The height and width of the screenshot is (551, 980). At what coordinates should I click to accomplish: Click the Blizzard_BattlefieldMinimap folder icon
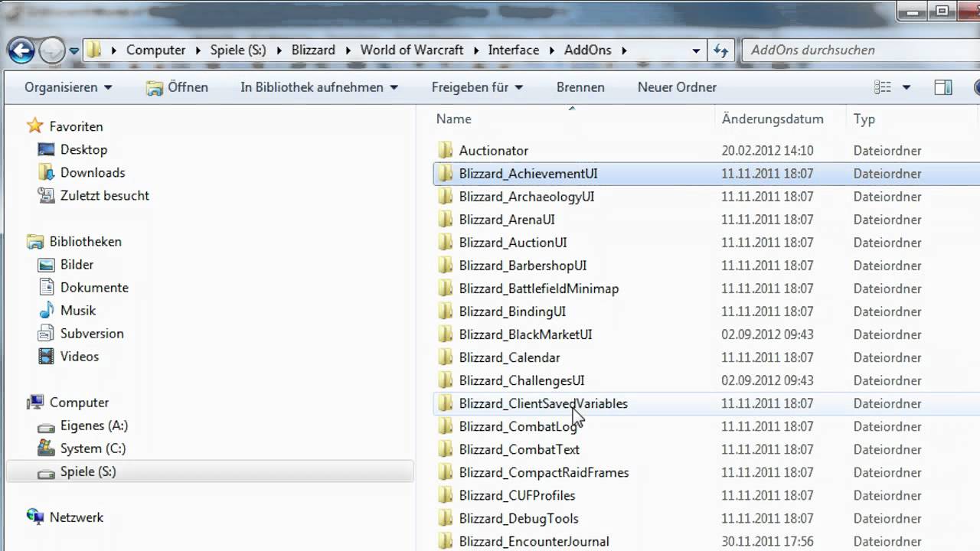coord(446,289)
